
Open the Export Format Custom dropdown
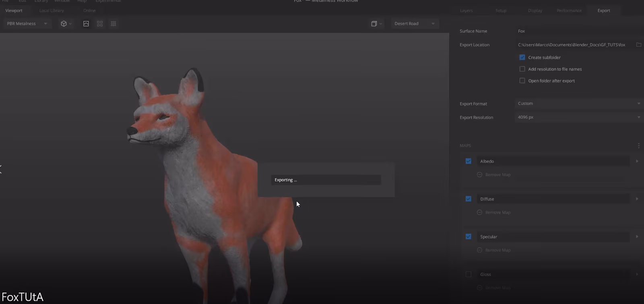tap(579, 103)
